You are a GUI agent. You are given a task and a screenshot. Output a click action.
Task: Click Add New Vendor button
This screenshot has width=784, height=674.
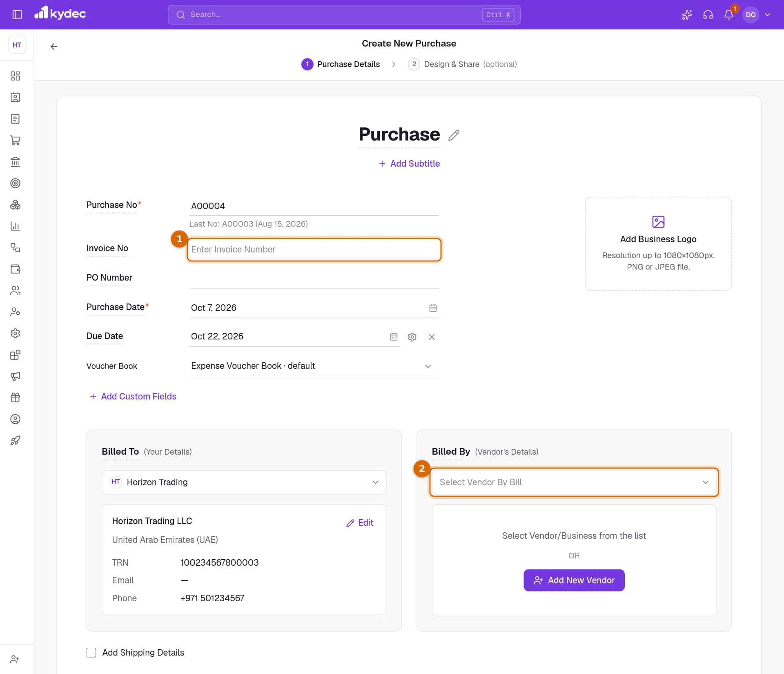pyautogui.click(x=574, y=580)
